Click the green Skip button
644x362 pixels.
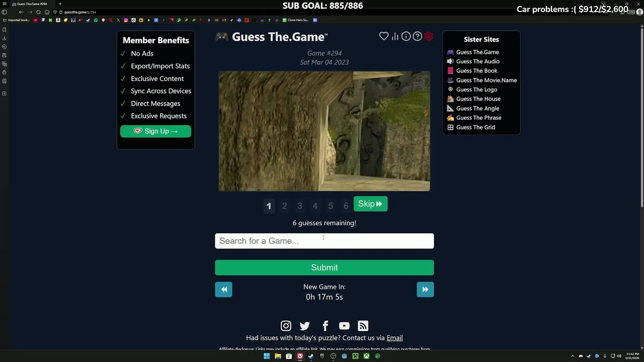point(370,204)
